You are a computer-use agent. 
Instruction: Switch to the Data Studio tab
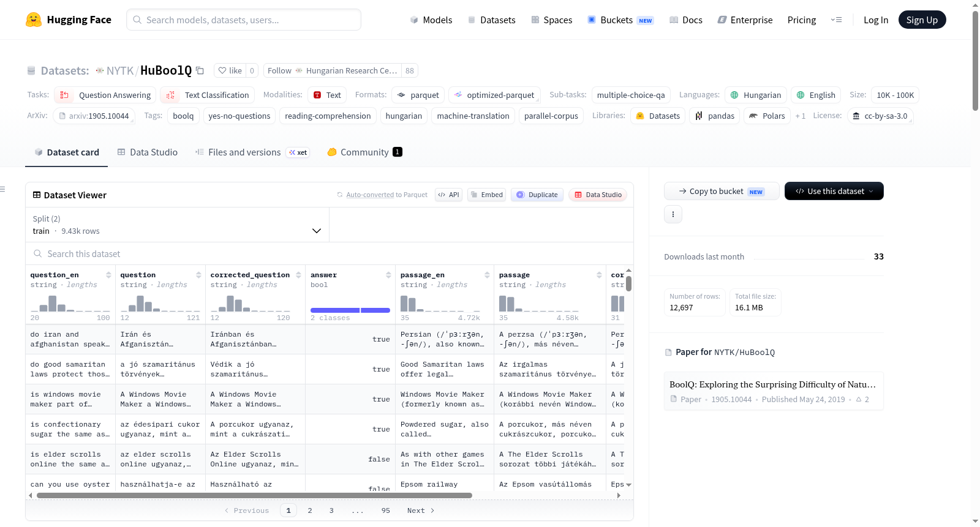point(148,152)
